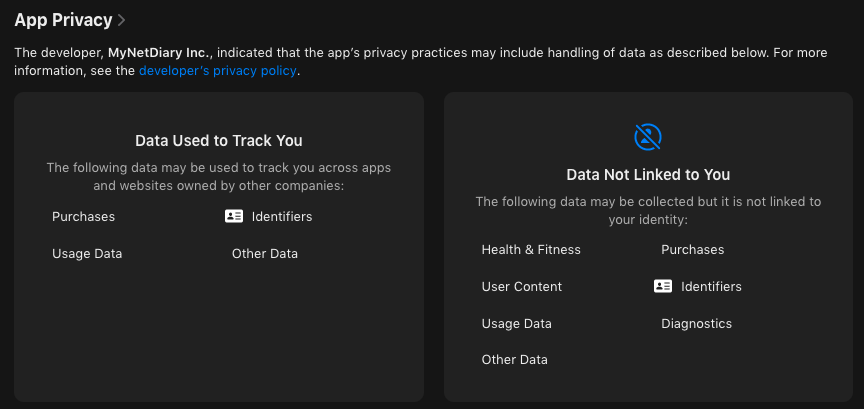
Task: Click the Identifiers label in the not-linked section
Action: [711, 287]
